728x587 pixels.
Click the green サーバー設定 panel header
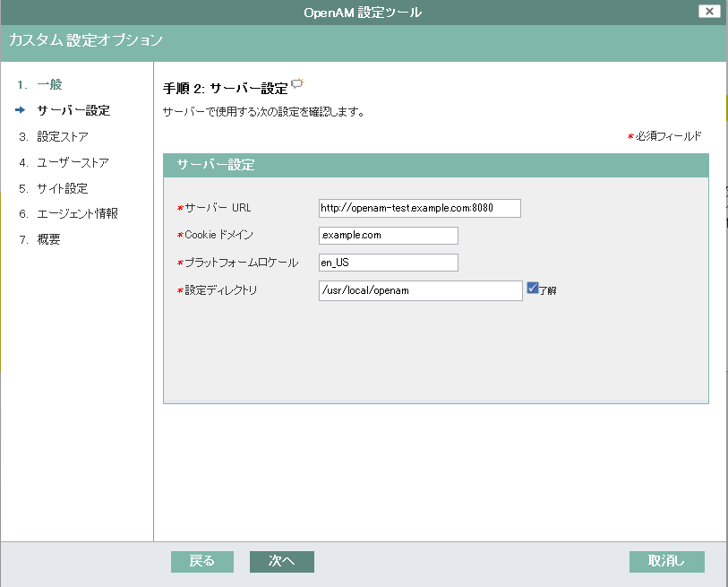coord(435,165)
